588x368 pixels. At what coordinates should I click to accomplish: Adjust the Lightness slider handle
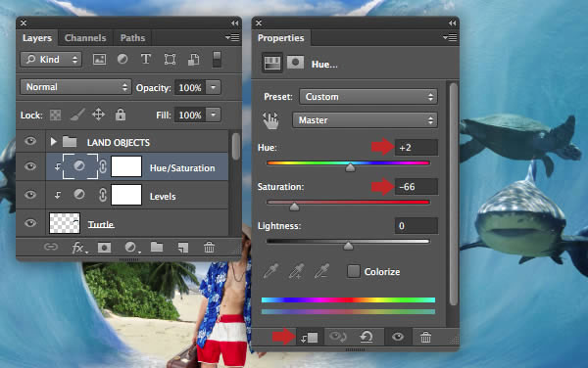[x=348, y=246]
